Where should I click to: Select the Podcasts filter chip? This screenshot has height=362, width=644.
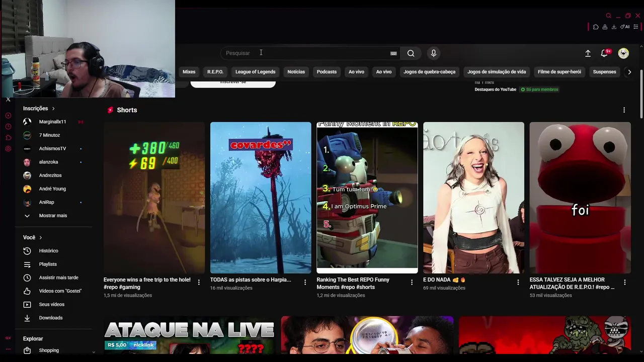click(327, 72)
